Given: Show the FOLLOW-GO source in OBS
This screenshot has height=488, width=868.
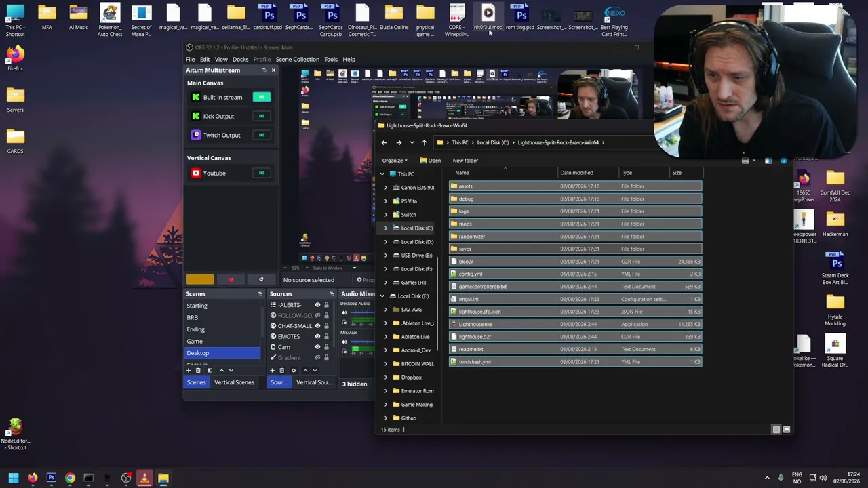Looking at the screenshot, I should coord(317,315).
